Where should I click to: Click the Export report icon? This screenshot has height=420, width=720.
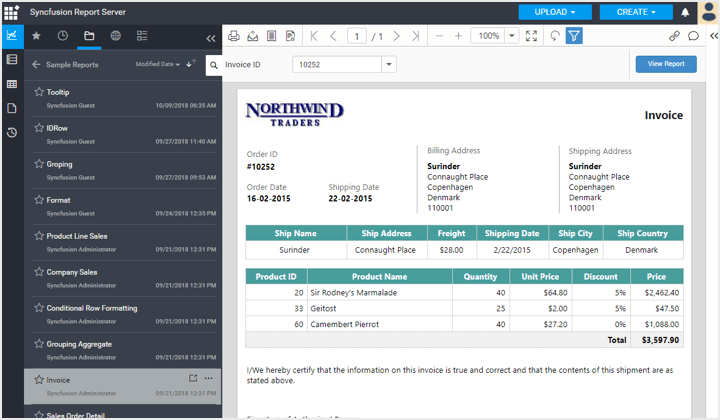(x=253, y=36)
